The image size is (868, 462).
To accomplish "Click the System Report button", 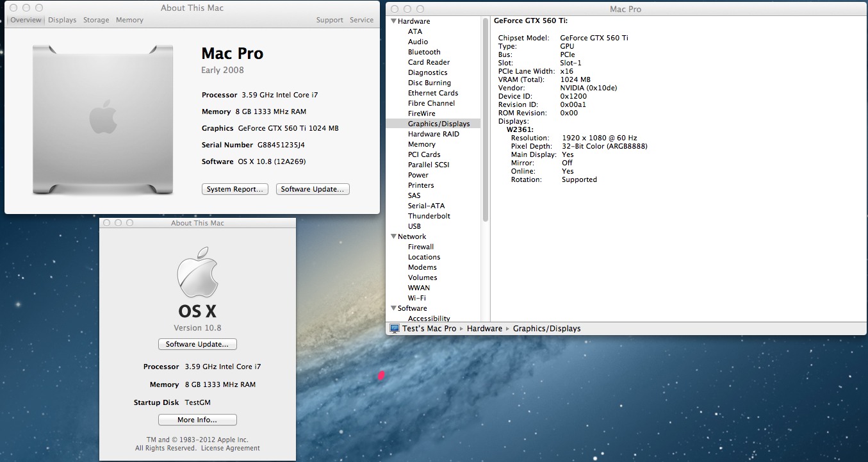I will pos(235,189).
